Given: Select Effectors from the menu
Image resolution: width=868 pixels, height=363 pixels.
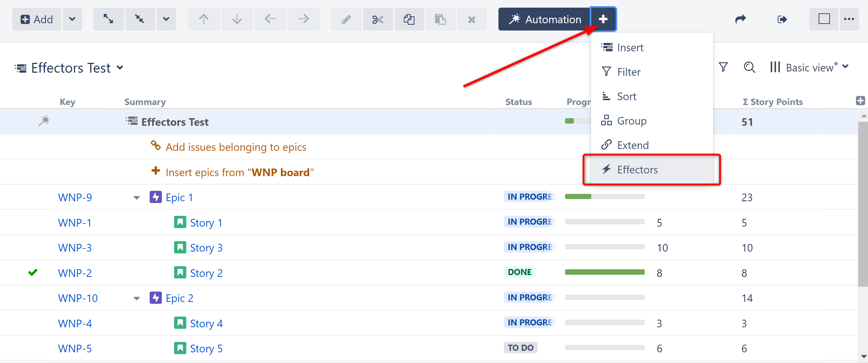Looking at the screenshot, I should click(x=638, y=170).
